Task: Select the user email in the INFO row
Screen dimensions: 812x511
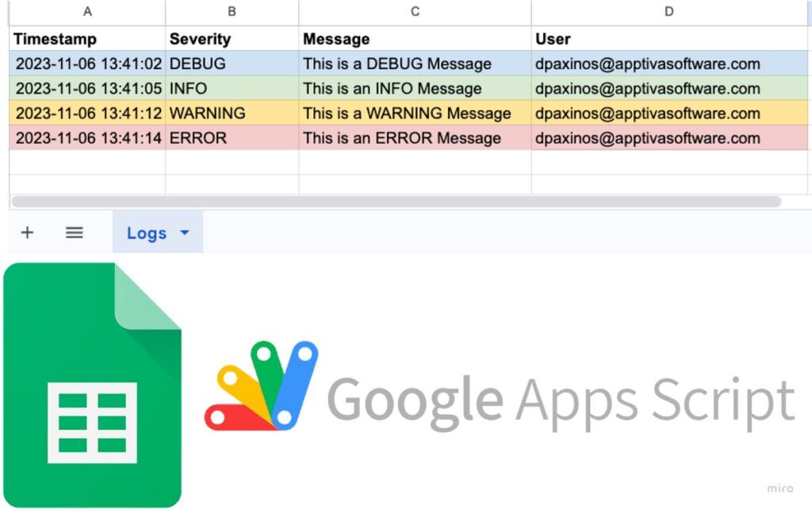Action: 669,89
